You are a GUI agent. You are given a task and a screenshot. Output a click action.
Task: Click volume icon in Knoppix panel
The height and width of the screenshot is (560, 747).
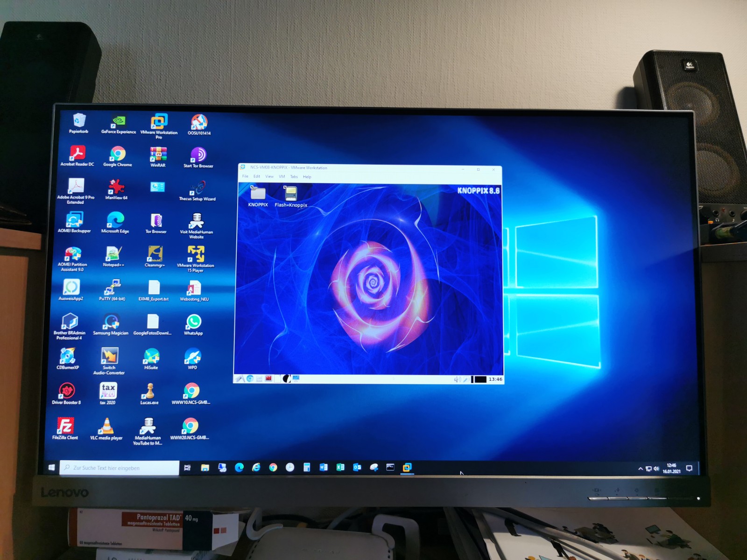point(457,379)
